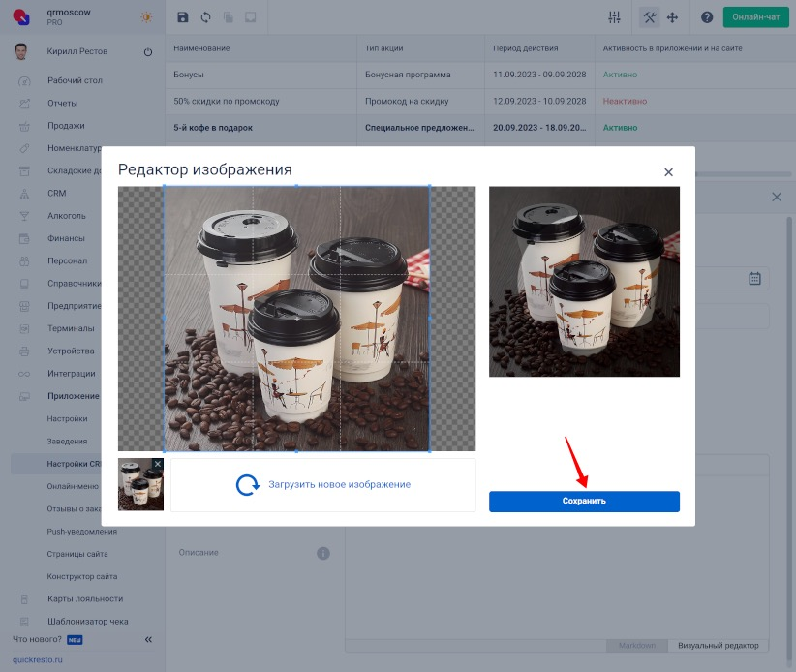Click the Персонал people icon
This screenshot has height=672, width=796.
pos(24,261)
